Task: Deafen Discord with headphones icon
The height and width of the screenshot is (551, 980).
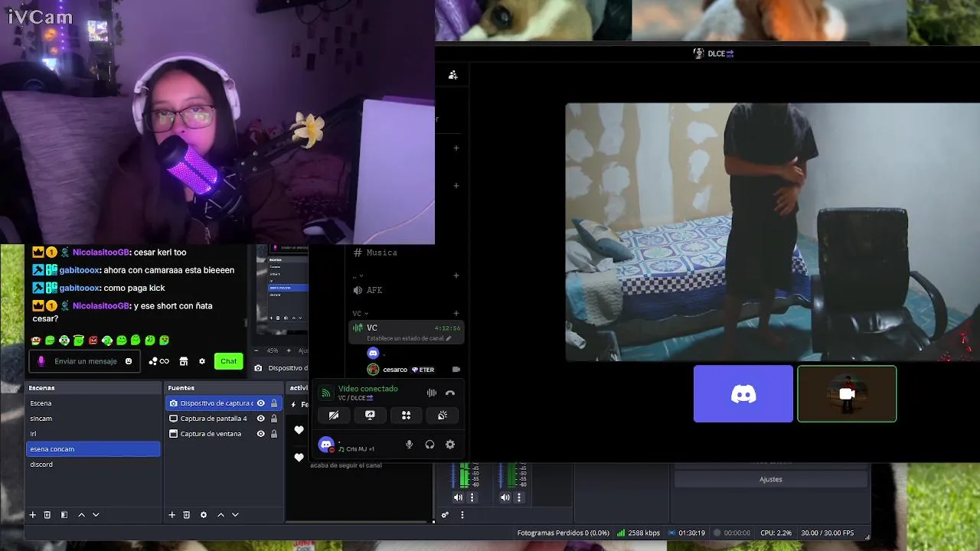Action: pyautogui.click(x=430, y=445)
